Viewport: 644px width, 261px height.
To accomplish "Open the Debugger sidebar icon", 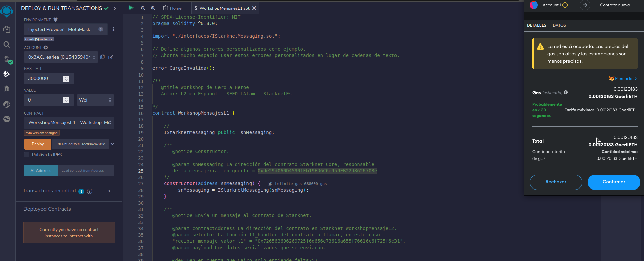I will pyautogui.click(x=7, y=89).
